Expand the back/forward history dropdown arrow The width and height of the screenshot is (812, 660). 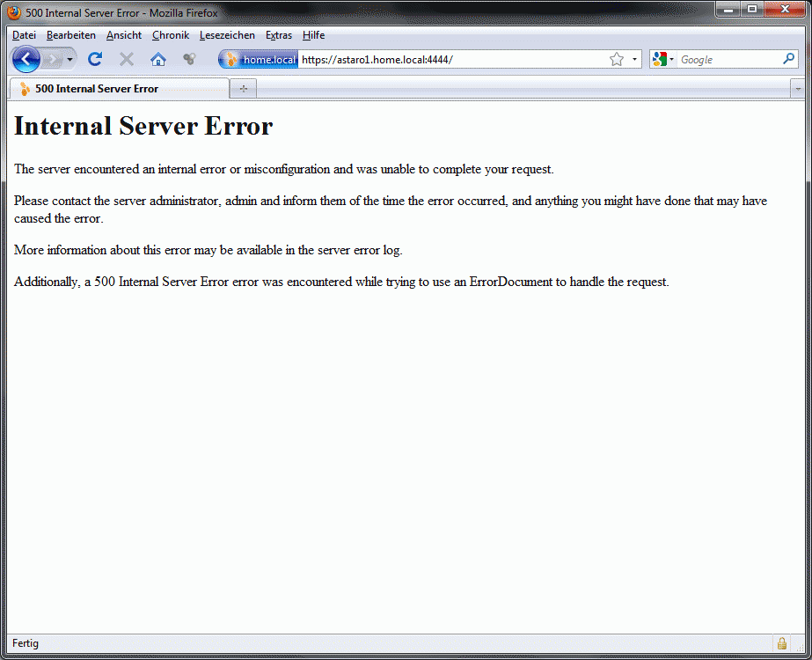[x=69, y=59]
